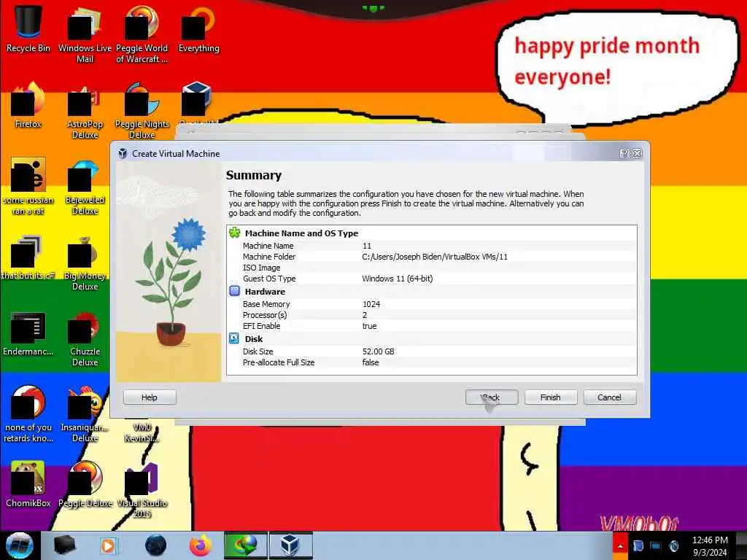Viewport: 747px width, 560px height.
Task: Click the blue chip Hardware icon
Action: pos(234,291)
